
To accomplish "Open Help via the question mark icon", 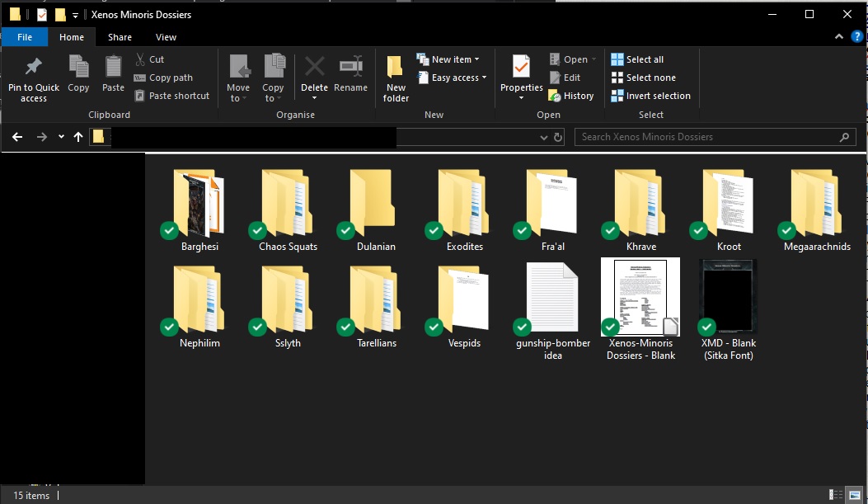I will coord(856,36).
